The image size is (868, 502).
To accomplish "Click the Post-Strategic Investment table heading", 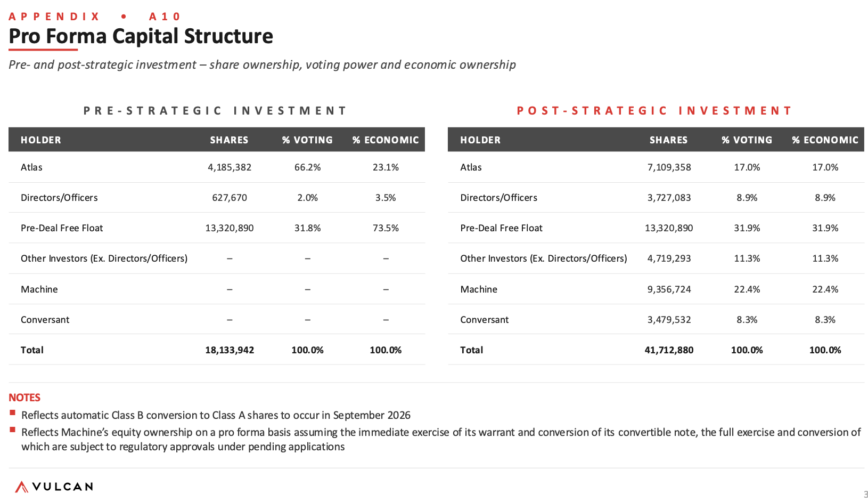I will pos(654,111).
